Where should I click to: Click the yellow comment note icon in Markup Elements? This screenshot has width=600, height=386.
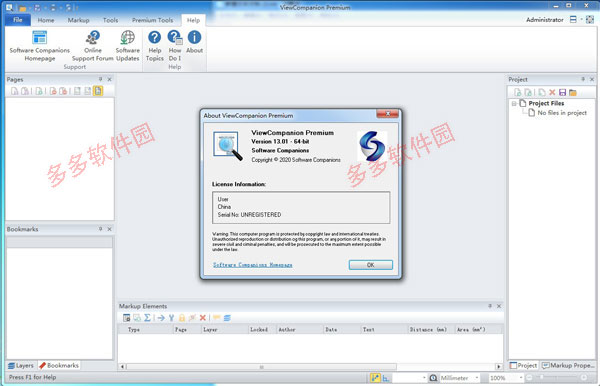(x=217, y=318)
